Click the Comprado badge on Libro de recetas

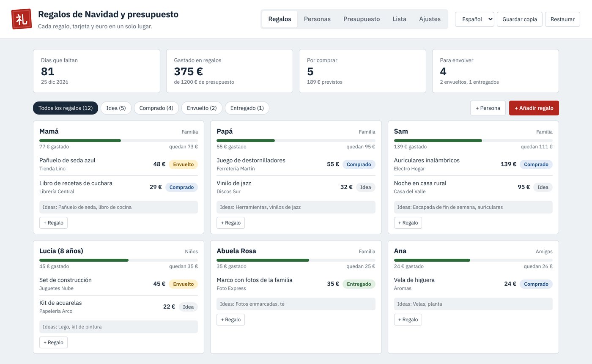pos(181,187)
